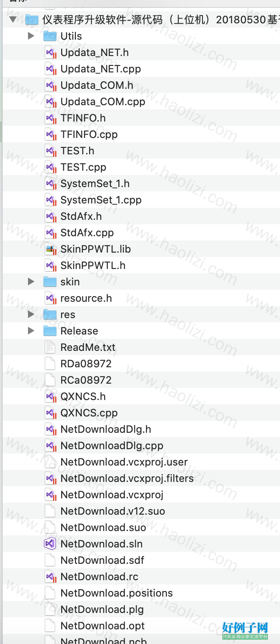Viewport: 280px width, 644px height.
Task: Select the NetDownload.v12.suo file name
Action: coord(113,511)
